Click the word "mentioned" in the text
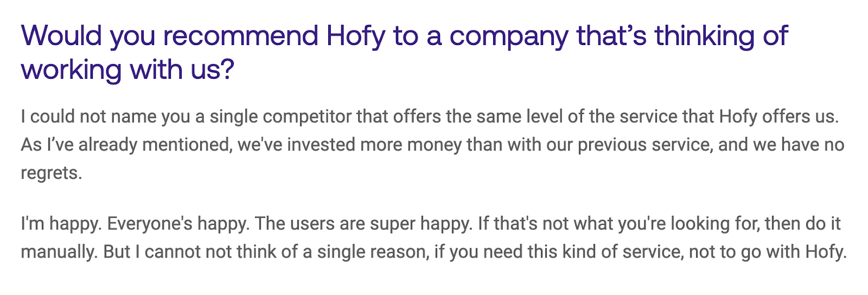 (187, 145)
